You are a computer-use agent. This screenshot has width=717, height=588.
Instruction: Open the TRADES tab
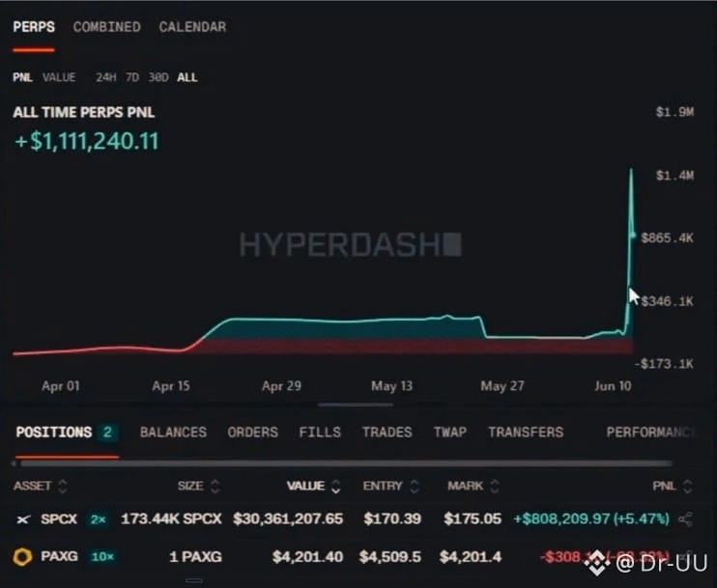point(387,433)
